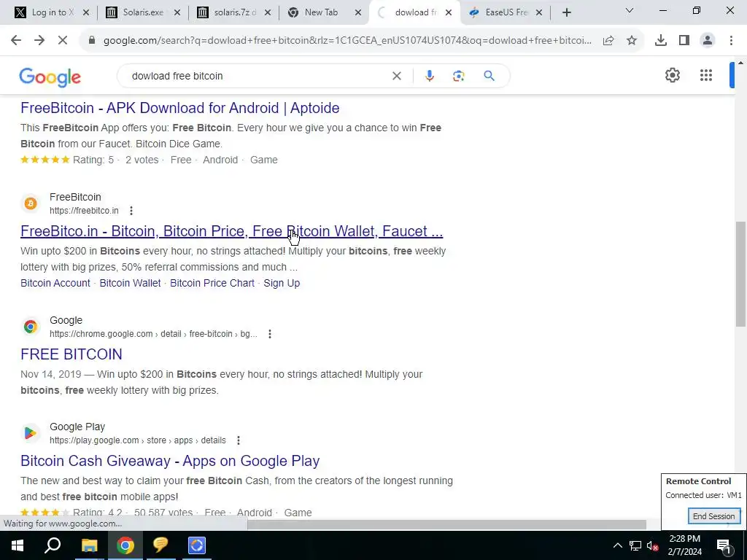
Task: Close the Solaris.exe tab
Action: point(177,13)
